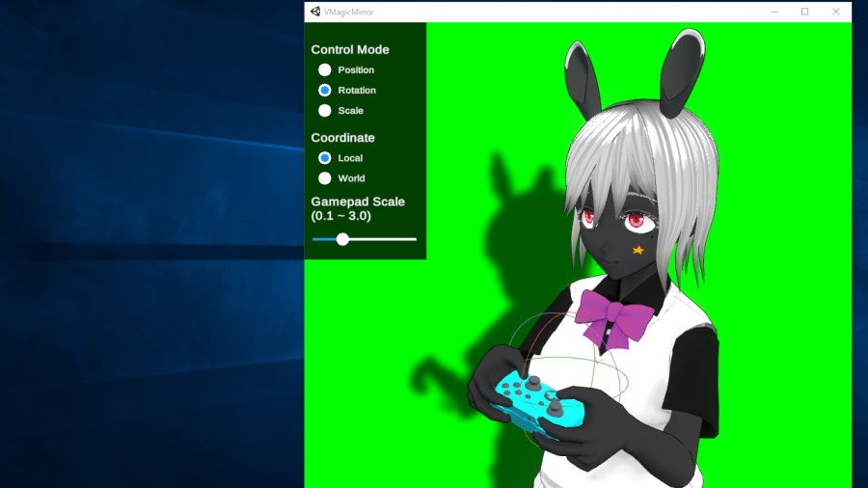This screenshot has height=488, width=868.
Task: Select the Position control mode option
Action: [324, 69]
